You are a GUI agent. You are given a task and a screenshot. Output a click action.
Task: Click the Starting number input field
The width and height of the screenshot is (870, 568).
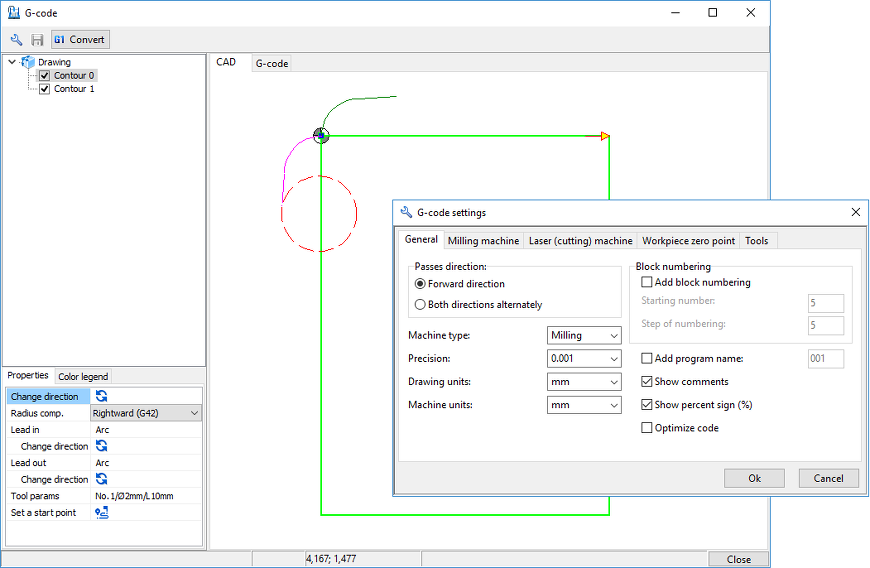tap(826, 303)
